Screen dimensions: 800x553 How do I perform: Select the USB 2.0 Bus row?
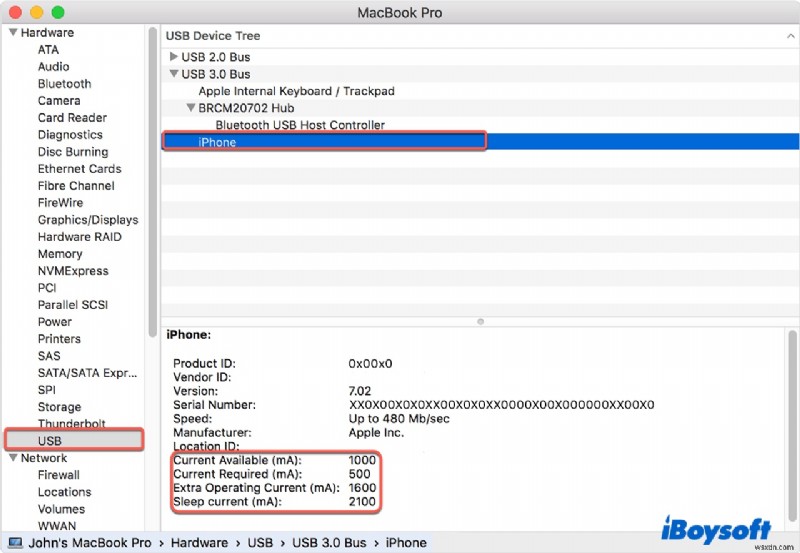pyautogui.click(x=480, y=57)
